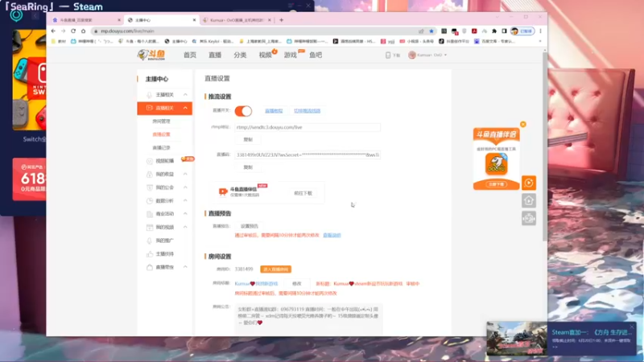
Task: Copy the rtmp address with 复制 button
Action: pos(248,139)
